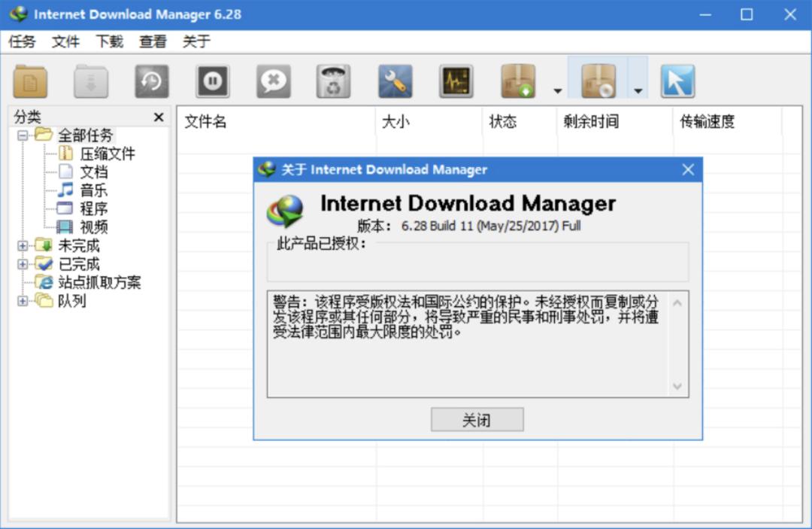Screen dimensions: 812x529
Task: Click the warning text scrollbar down arrow
Action: pyautogui.click(x=677, y=387)
